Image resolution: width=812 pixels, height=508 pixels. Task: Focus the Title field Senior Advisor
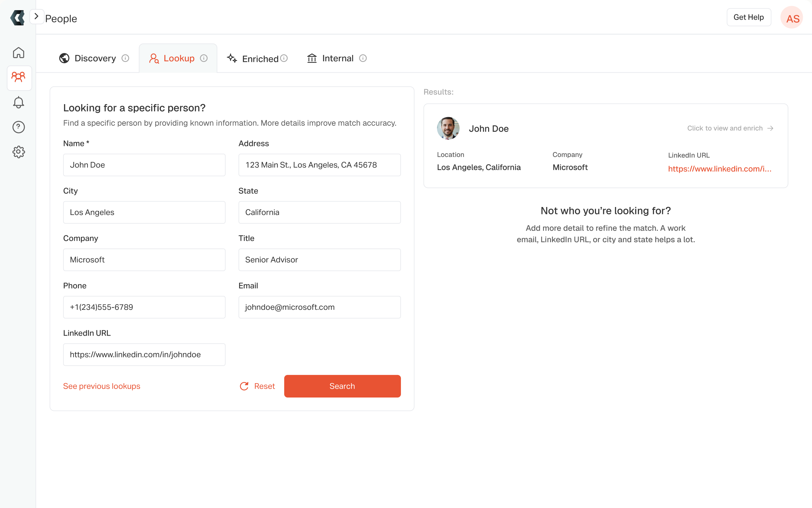[320, 260]
